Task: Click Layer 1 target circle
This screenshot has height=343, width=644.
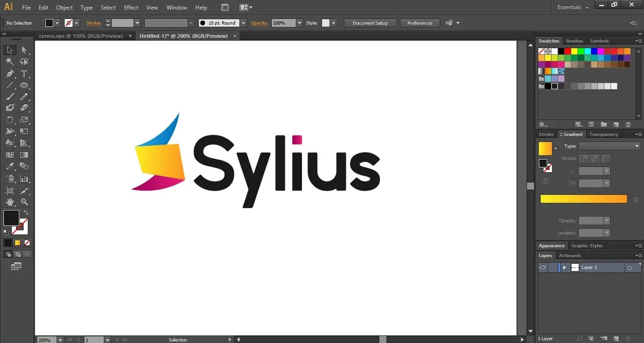Action: (629, 268)
